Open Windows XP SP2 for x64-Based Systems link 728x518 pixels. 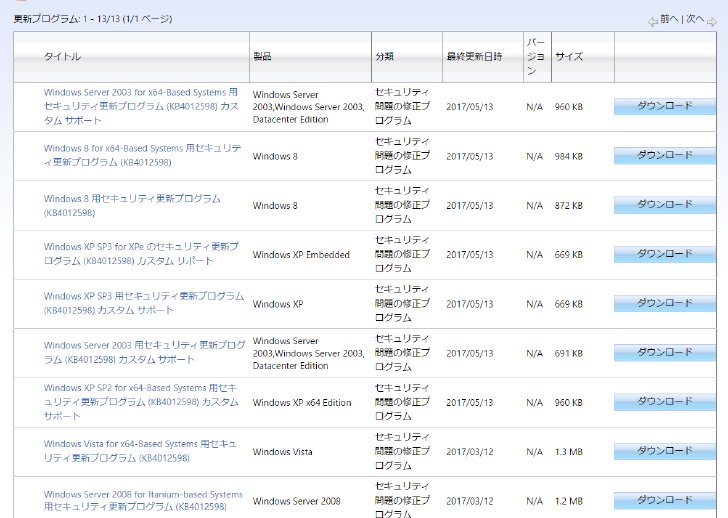pos(141,401)
